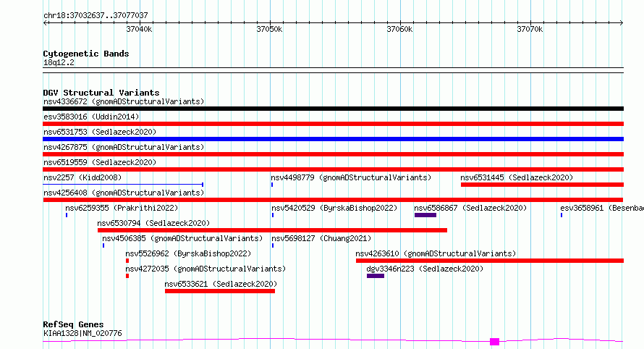Click the 37060k ruler tick label
The height and width of the screenshot is (349, 644).
click(x=399, y=29)
